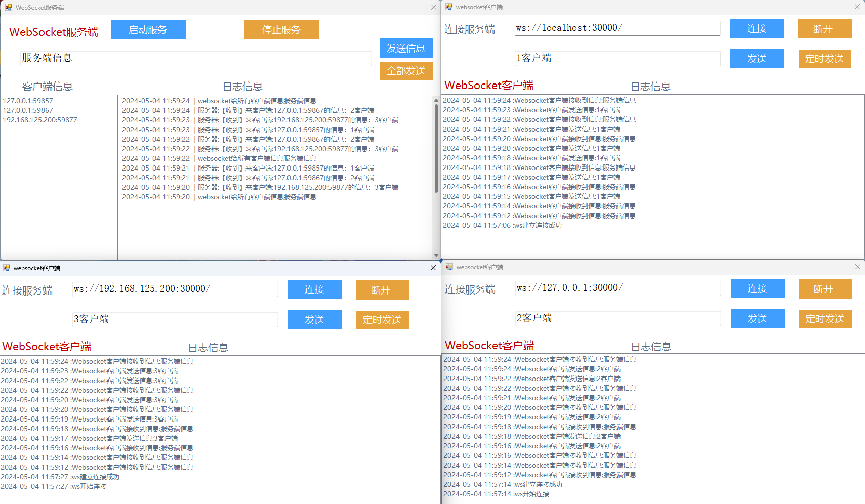The width and height of the screenshot is (865, 504).
Task: Click 定时发送 beside the 3客户端 message
Action: pyautogui.click(x=383, y=320)
